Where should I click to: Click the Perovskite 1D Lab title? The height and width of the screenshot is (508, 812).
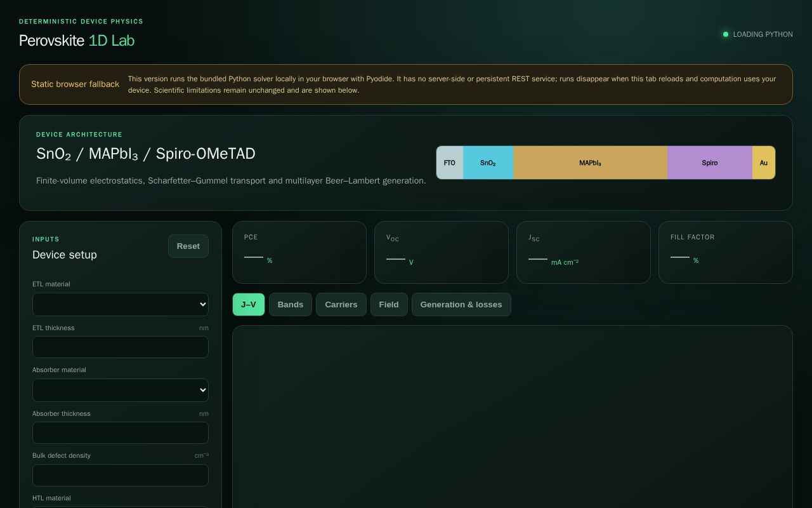tap(77, 41)
